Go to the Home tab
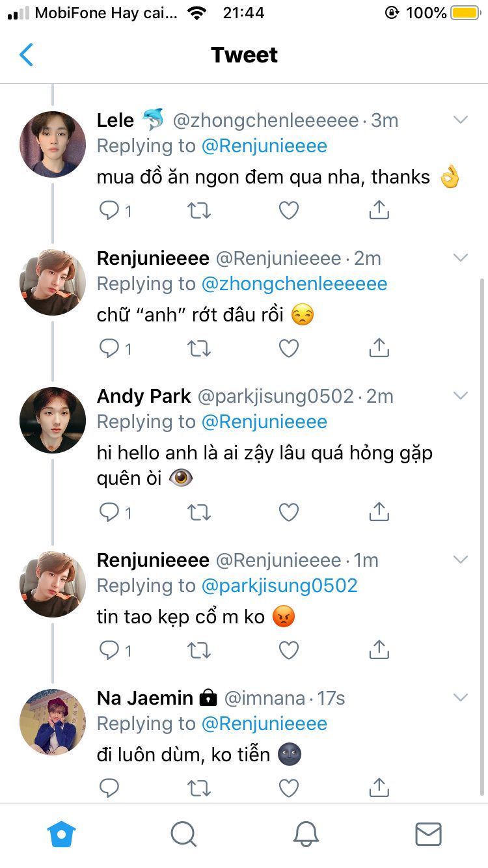Screen dimensions: 488x868 (62, 834)
